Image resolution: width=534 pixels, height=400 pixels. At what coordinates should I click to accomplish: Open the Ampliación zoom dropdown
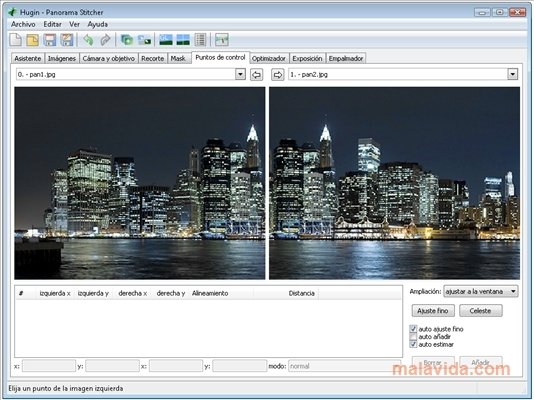pyautogui.click(x=481, y=291)
